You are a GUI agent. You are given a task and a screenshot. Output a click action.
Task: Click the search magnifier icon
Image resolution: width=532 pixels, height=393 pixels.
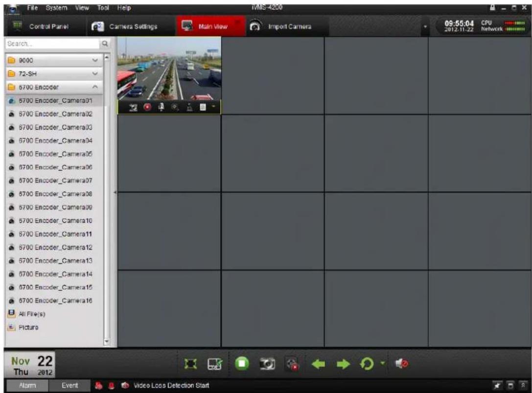pos(105,44)
